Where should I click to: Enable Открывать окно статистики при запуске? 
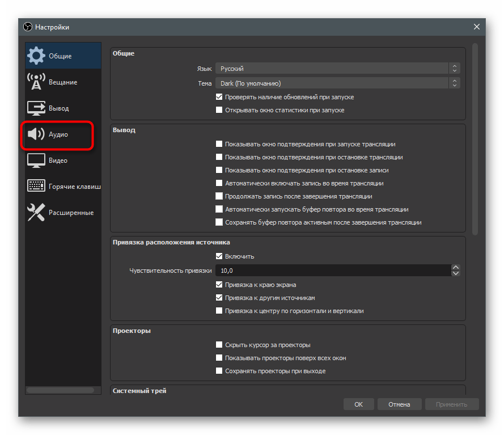click(x=219, y=111)
